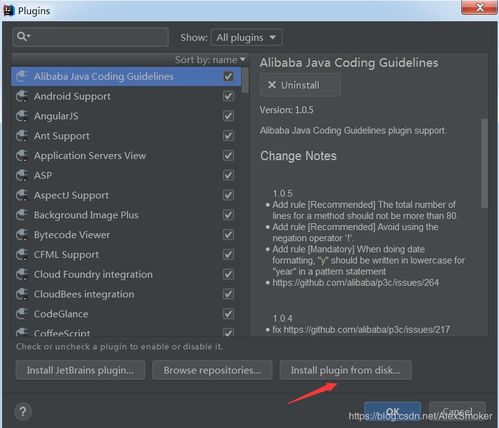Expand the Sort by name dropdown
This screenshot has width=499, height=428.
coord(210,60)
